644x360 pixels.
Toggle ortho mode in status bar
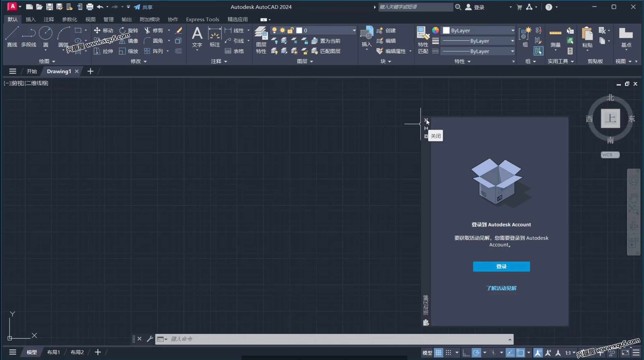pos(466,353)
